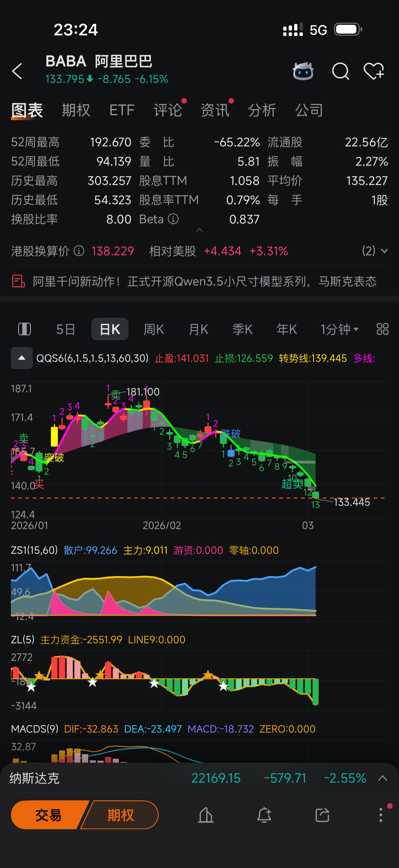
Task: Tap the 止盈:141.031 readout
Action: tap(182, 358)
